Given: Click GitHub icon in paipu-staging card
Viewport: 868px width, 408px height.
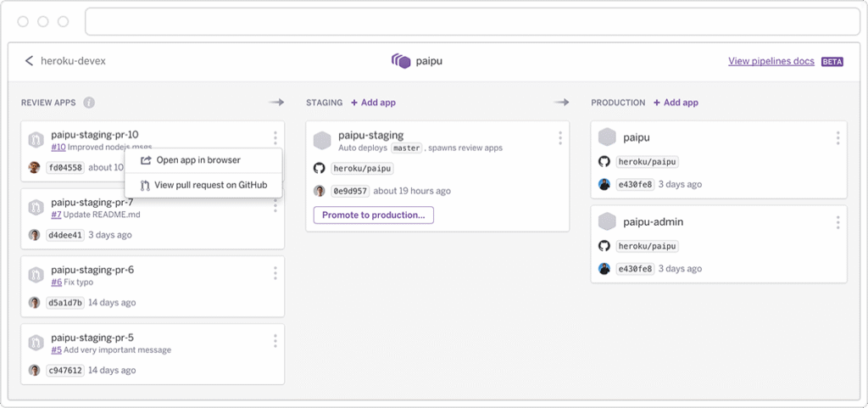Looking at the screenshot, I should [x=320, y=168].
